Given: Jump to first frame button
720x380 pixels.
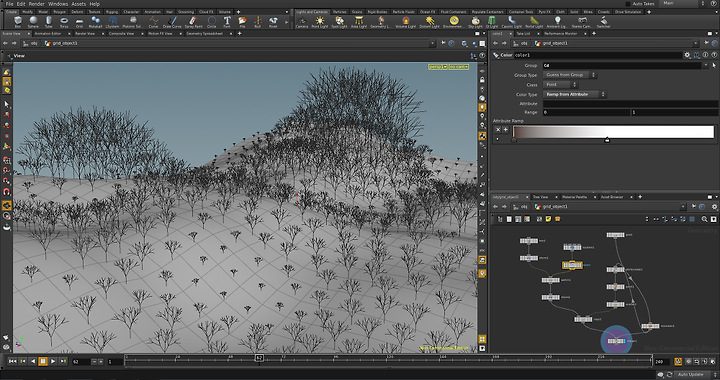Looking at the screenshot, I should click(13, 362).
